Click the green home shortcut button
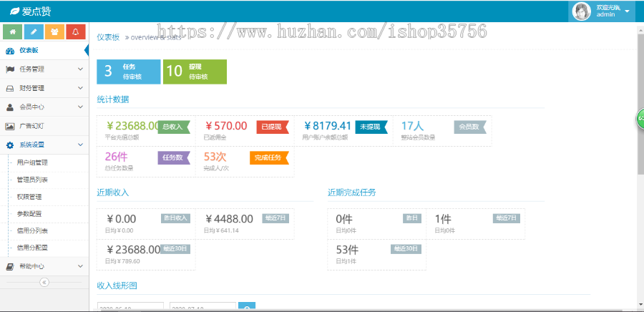 pos(13,32)
